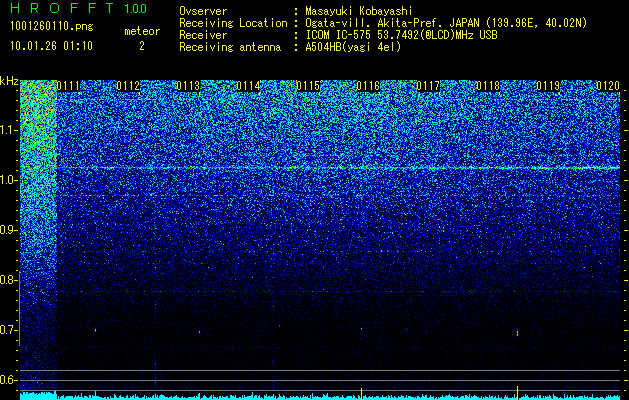Click the Ovserver label
The image size is (629, 400).
[x=203, y=11]
